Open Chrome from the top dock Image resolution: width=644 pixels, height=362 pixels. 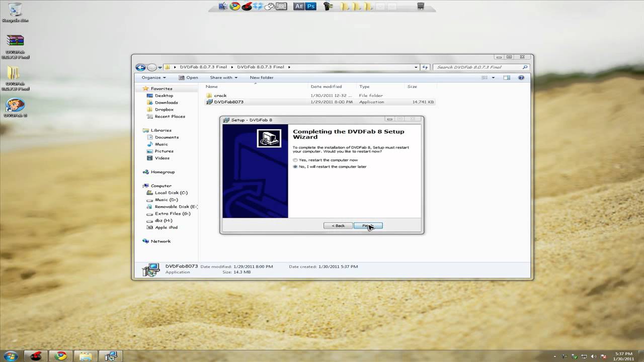(x=234, y=7)
